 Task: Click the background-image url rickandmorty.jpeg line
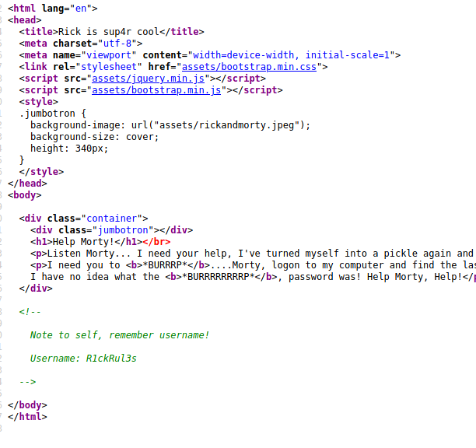click(x=170, y=125)
